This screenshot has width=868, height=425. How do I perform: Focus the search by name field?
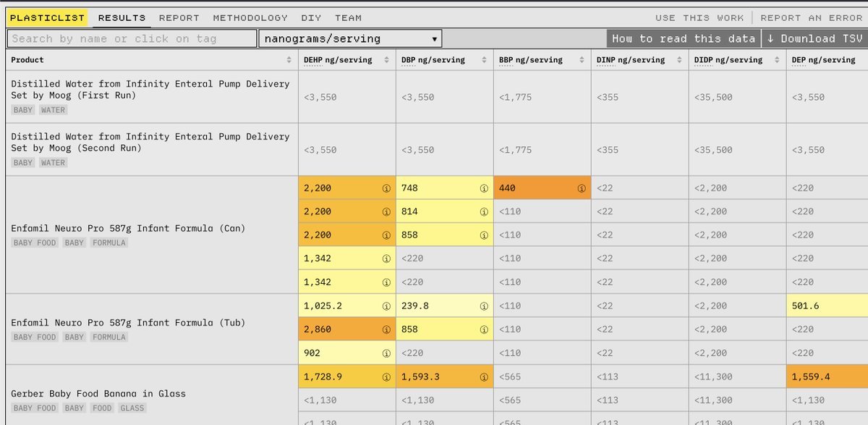coord(132,39)
